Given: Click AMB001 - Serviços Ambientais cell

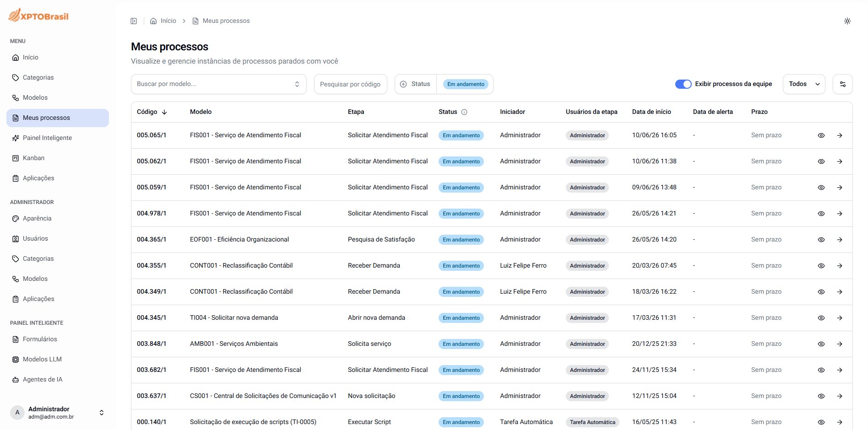Looking at the screenshot, I should tap(234, 344).
